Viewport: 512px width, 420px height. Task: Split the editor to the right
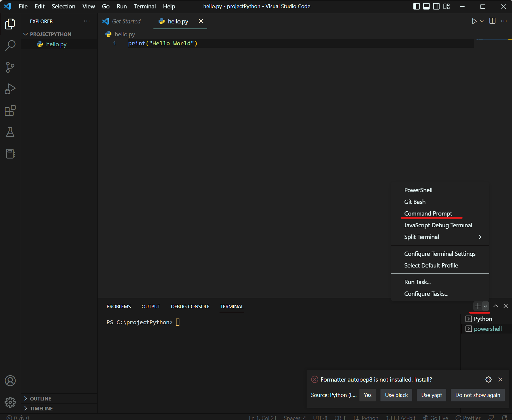coord(492,21)
